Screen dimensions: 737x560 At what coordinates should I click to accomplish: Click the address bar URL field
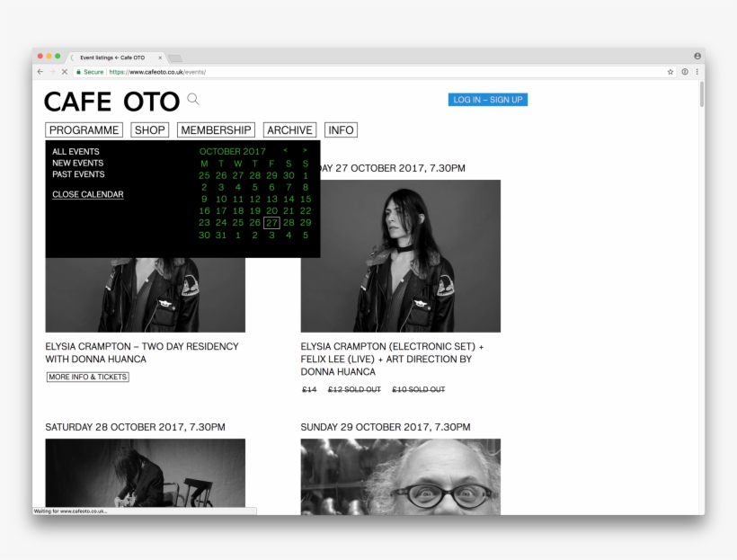(x=376, y=72)
